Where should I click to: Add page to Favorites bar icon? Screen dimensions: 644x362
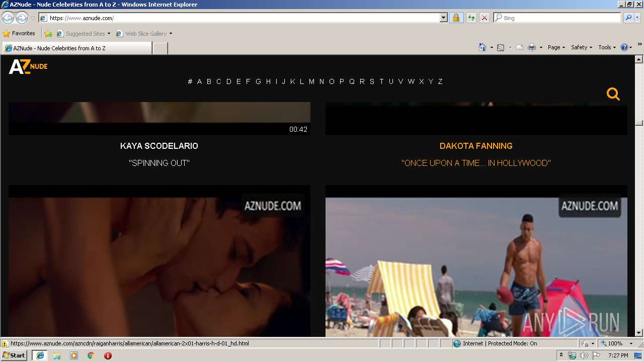(x=48, y=34)
